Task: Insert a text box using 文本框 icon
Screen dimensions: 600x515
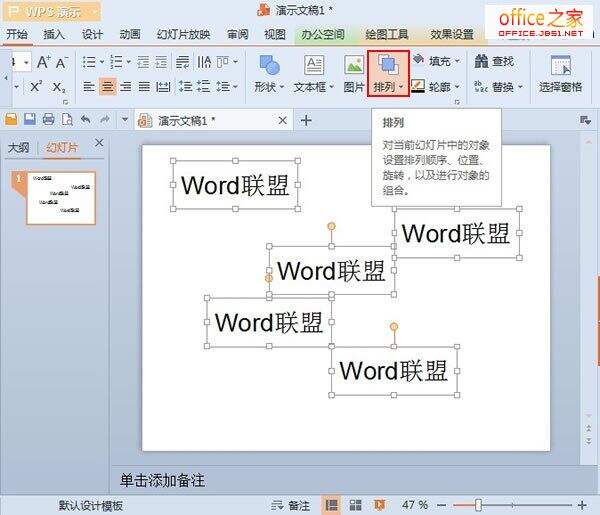Action: pyautogui.click(x=313, y=68)
